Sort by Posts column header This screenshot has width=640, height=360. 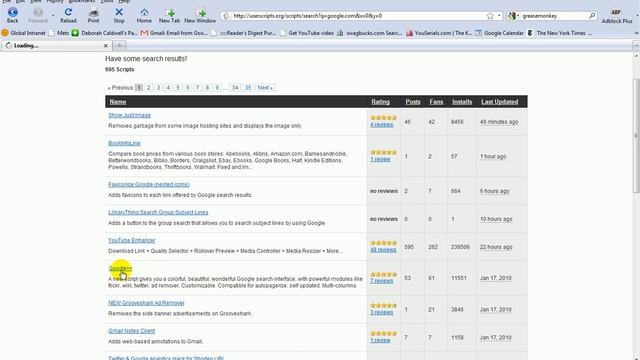(413, 102)
